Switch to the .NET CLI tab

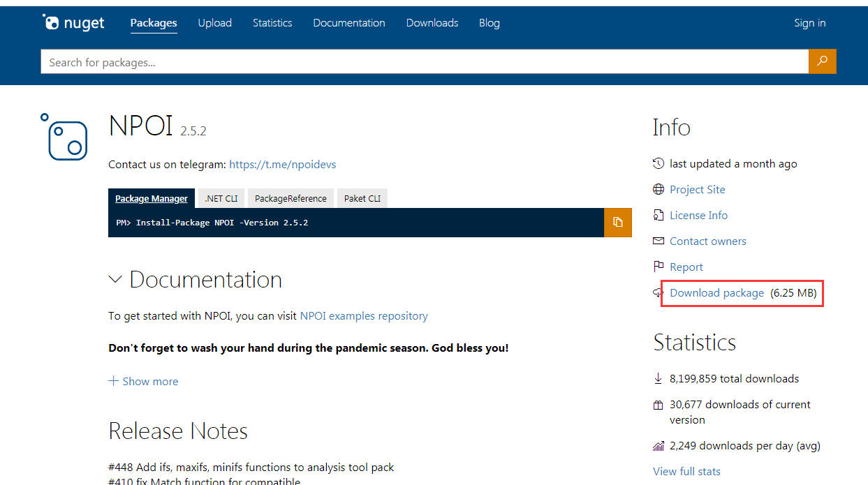221,197
